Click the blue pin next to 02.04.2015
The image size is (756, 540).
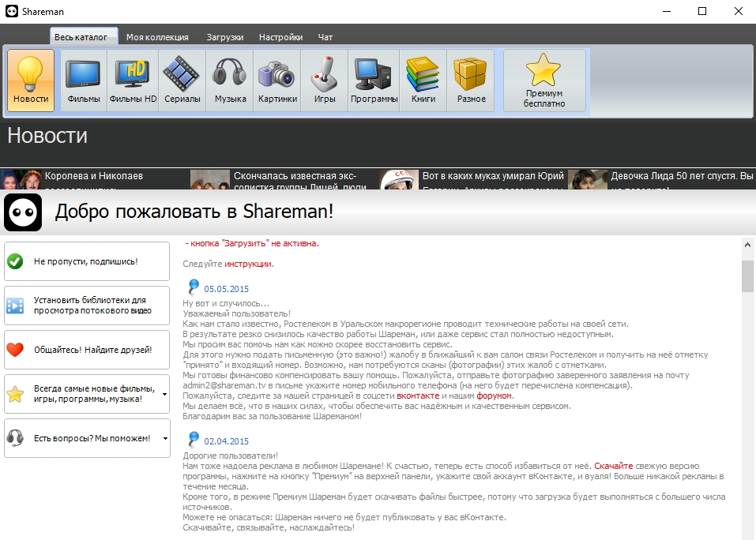pyautogui.click(x=194, y=439)
